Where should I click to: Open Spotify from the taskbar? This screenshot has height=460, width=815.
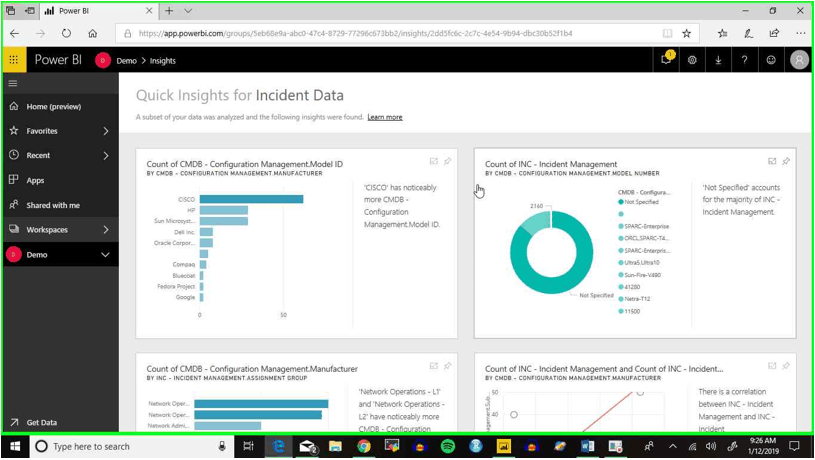point(448,446)
